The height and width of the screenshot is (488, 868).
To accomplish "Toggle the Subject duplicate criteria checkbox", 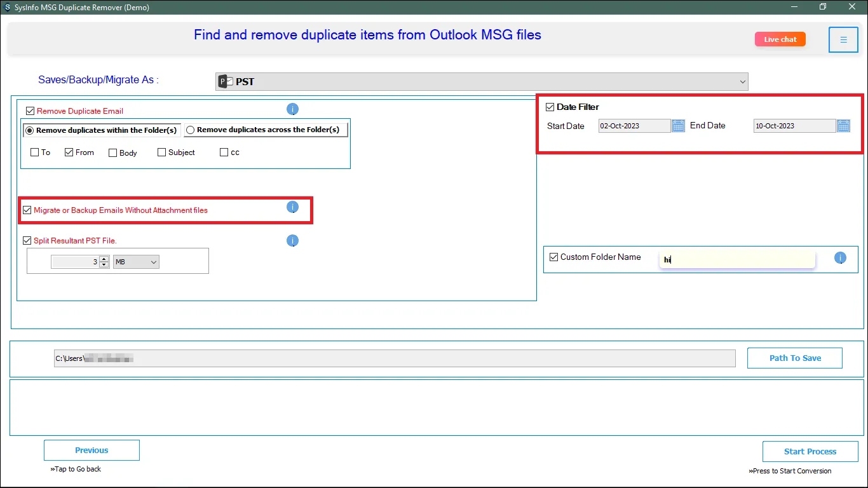I will [x=161, y=152].
